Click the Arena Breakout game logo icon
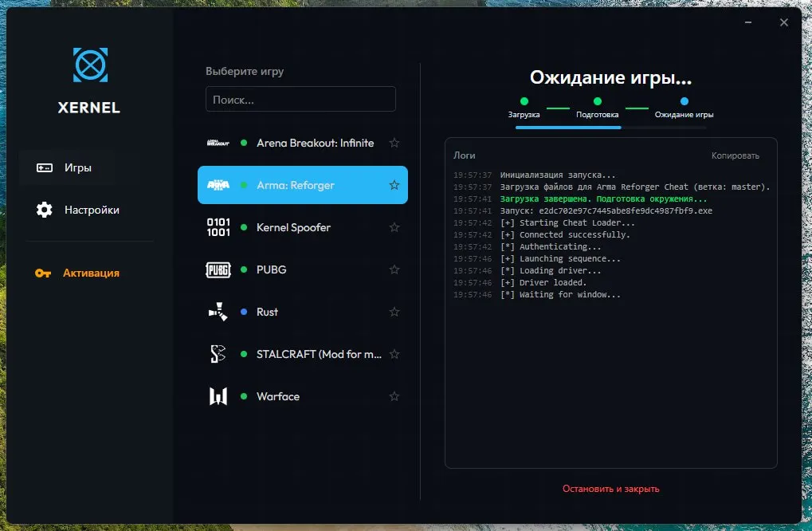This screenshot has height=531, width=812. [x=218, y=143]
